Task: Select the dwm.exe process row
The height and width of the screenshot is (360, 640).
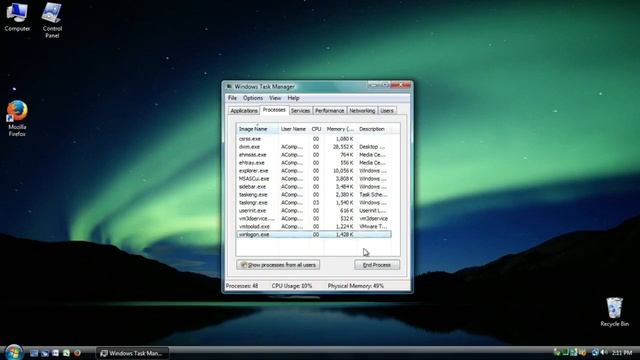Action: [313, 147]
